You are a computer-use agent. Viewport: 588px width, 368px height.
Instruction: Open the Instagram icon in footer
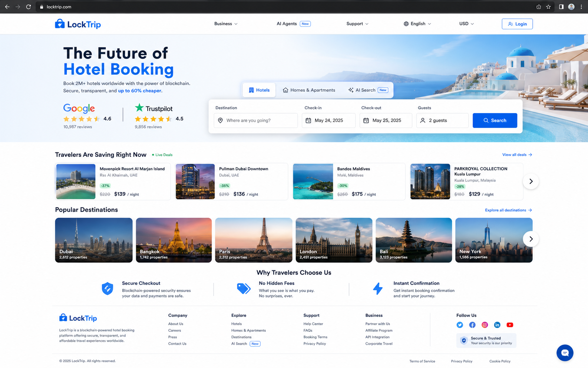tap(485, 325)
